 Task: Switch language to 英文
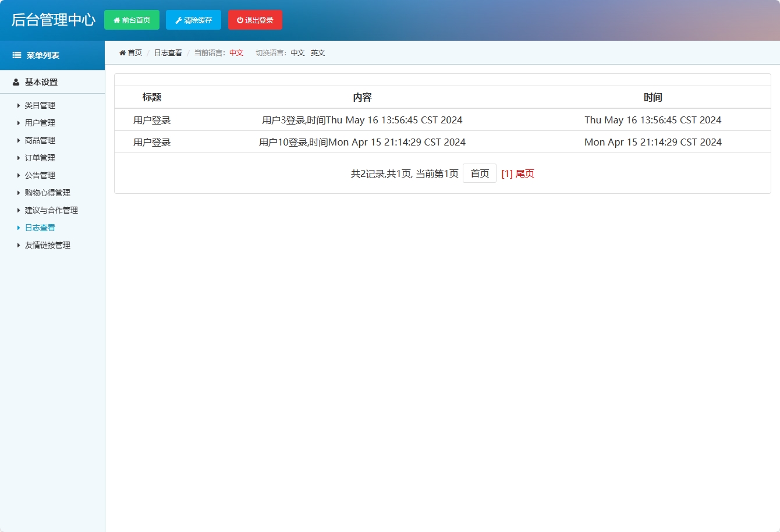click(318, 53)
